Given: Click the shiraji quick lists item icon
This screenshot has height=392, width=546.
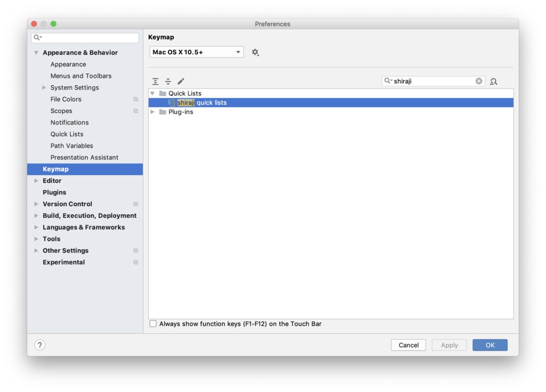Looking at the screenshot, I should click(171, 103).
